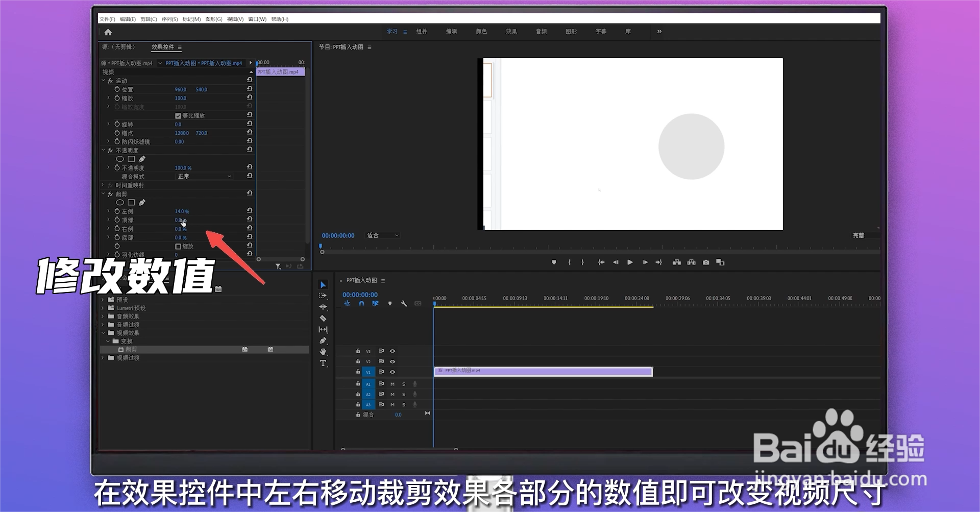Click stopwatch for Crop Left (左侧)

click(x=117, y=211)
